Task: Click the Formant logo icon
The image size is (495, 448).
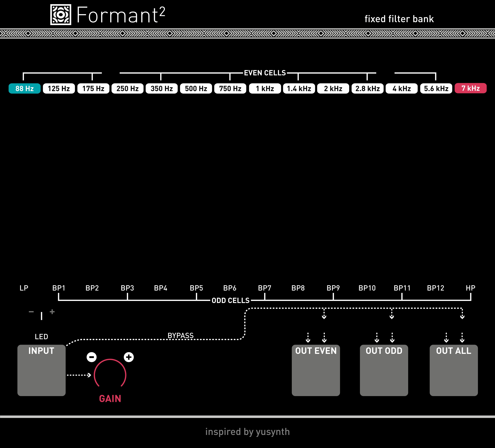Action: click(61, 14)
